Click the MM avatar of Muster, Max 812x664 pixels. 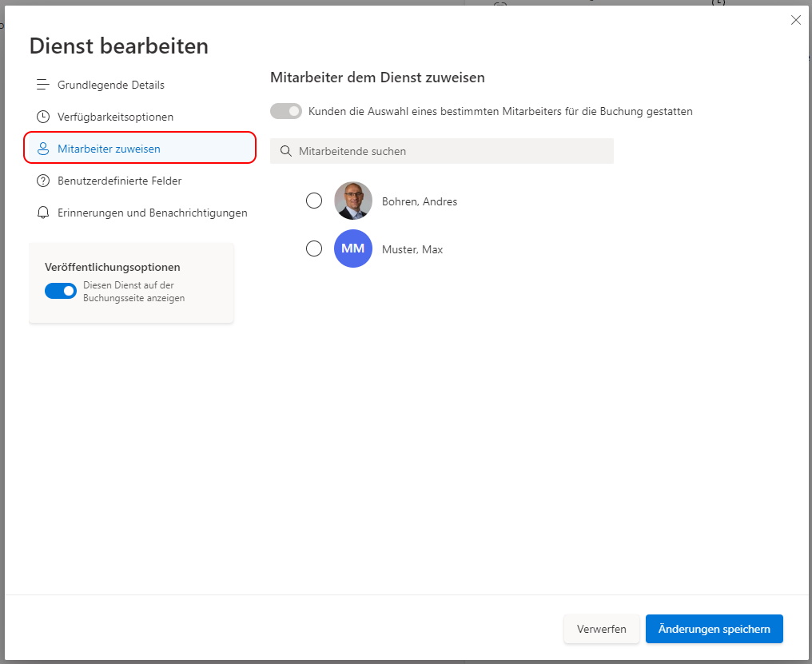[353, 249]
